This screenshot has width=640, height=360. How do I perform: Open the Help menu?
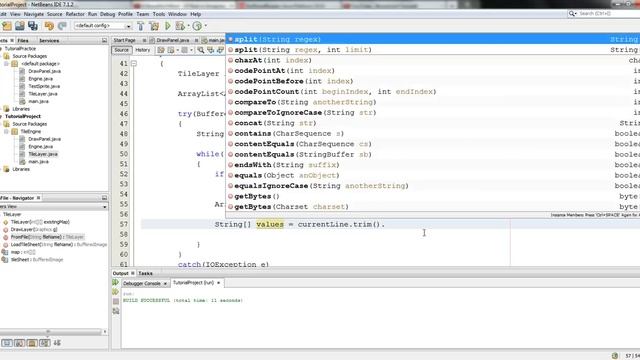(196, 14)
